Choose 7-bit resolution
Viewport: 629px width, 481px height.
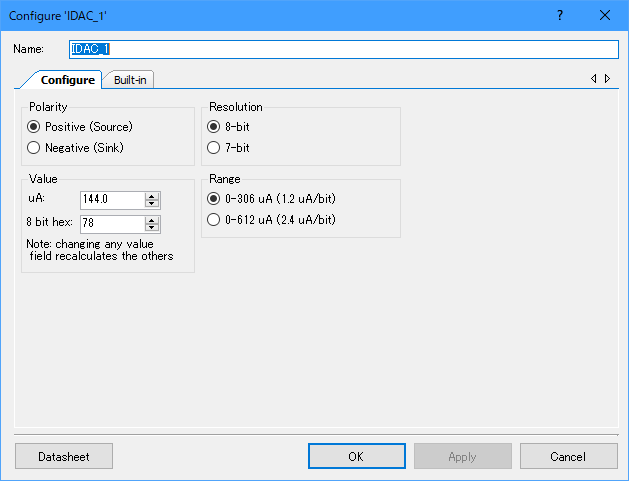pos(213,147)
